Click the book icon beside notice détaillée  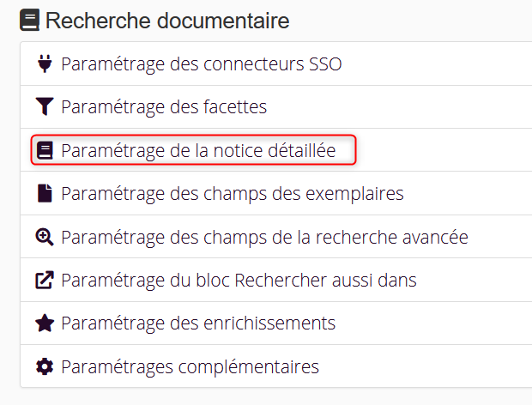tap(45, 151)
